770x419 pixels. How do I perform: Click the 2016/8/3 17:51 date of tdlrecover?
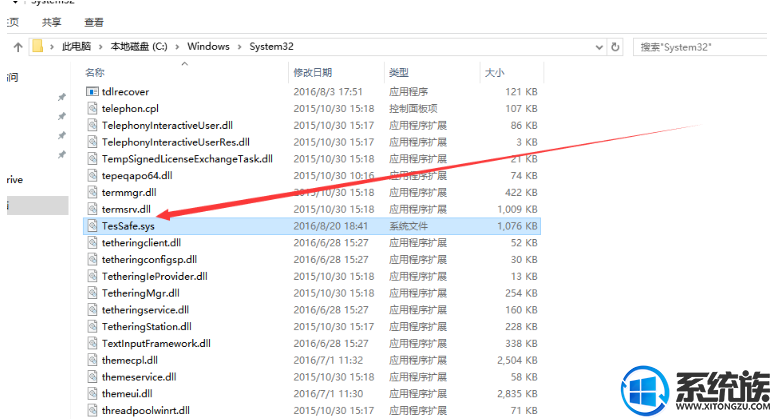tap(328, 92)
